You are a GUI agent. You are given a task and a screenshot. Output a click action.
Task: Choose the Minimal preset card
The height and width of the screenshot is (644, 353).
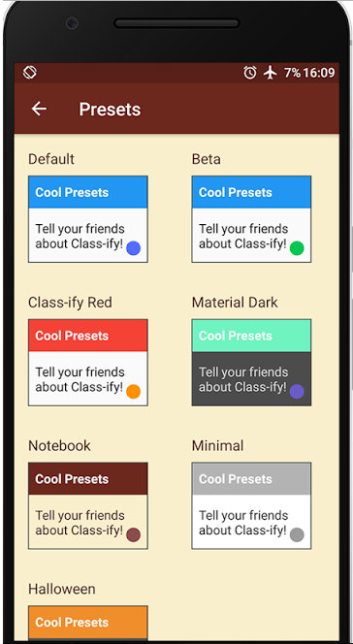click(x=251, y=505)
